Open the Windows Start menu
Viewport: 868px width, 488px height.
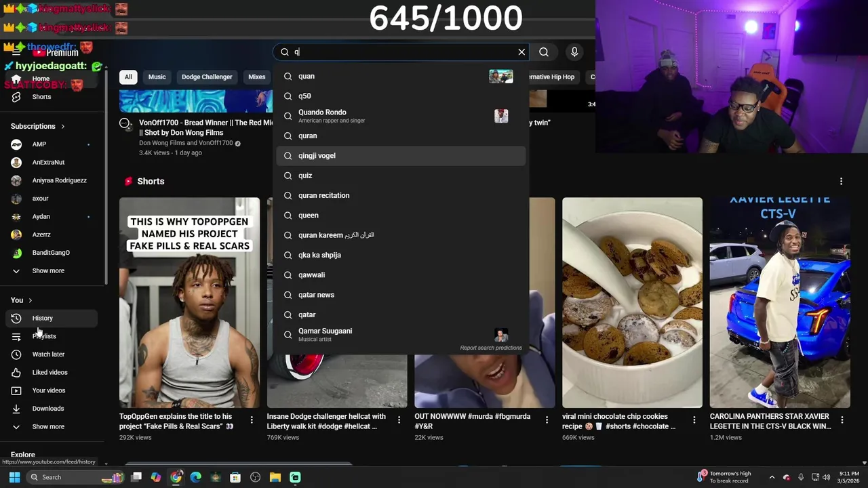(x=14, y=477)
